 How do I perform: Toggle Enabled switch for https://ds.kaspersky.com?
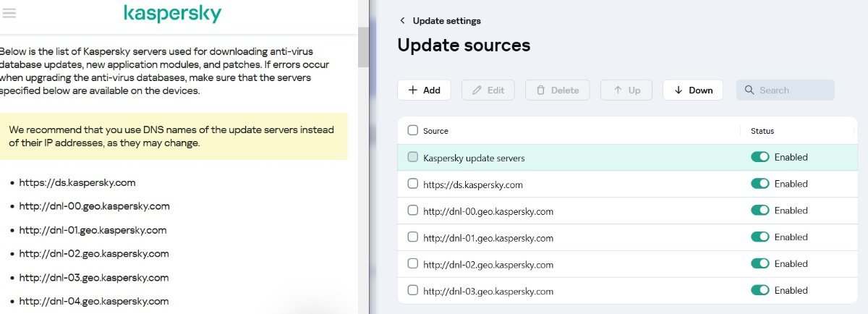pyautogui.click(x=759, y=184)
